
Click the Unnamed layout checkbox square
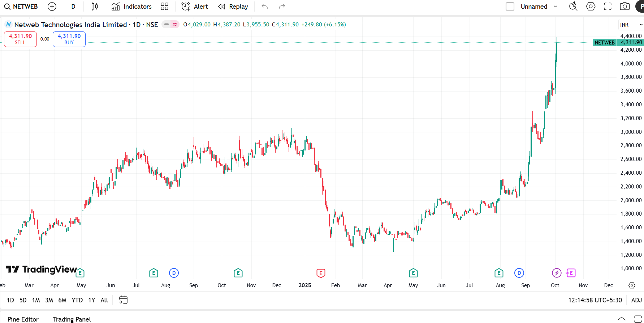tap(510, 7)
